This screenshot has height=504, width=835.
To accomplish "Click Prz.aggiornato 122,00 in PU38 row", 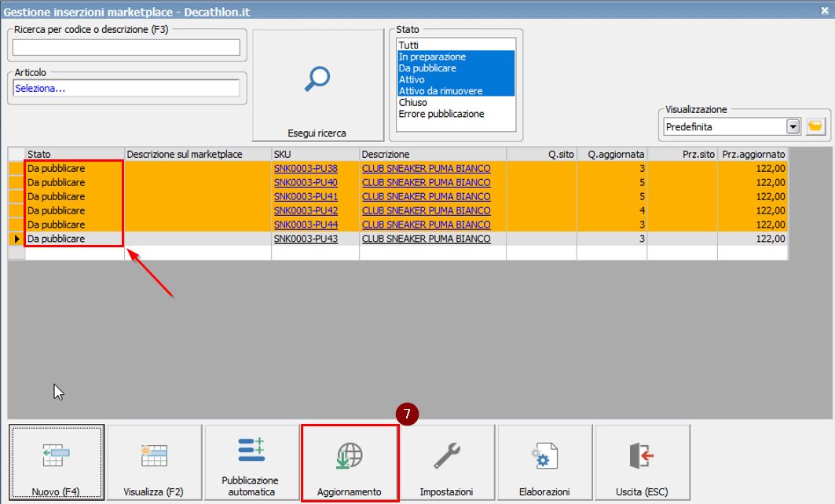I will 753,168.
